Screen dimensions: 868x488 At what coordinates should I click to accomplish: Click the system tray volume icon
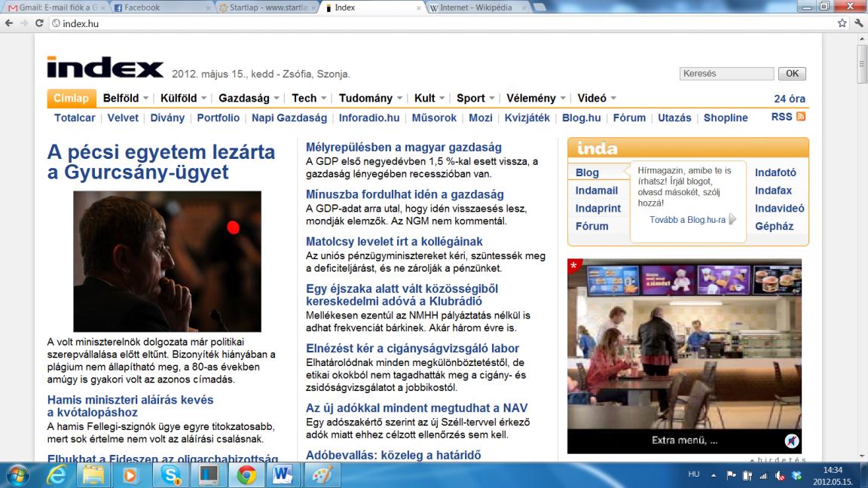point(780,475)
